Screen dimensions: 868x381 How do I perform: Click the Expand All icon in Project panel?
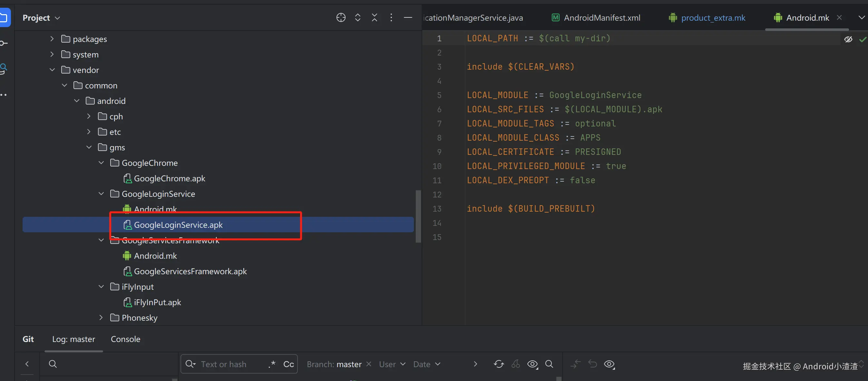click(x=357, y=17)
